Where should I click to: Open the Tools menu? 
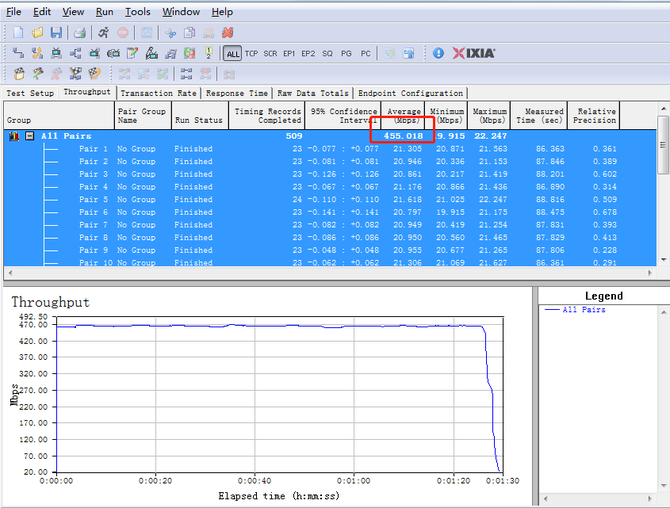[138, 12]
